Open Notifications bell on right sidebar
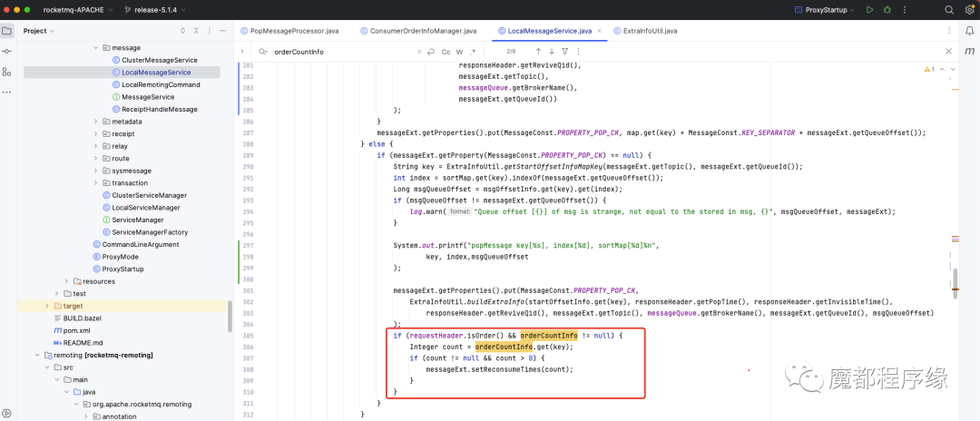The width and height of the screenshot is (980, 421). click(x=969, y=31)
